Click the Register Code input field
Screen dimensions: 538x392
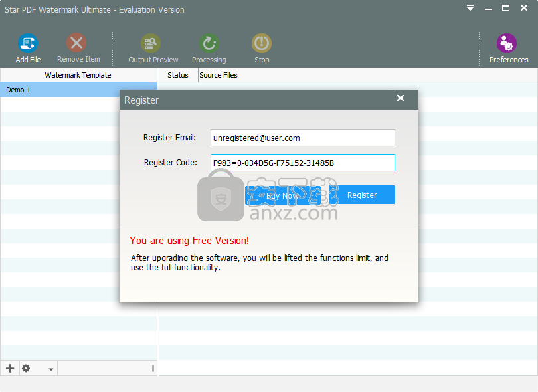click(x=303, y=163)
